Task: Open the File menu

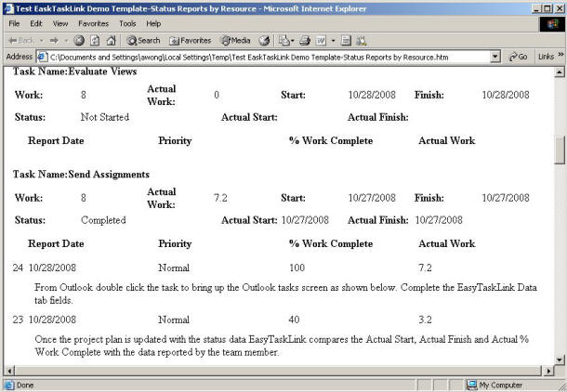Action: click(x=14, y=23)
